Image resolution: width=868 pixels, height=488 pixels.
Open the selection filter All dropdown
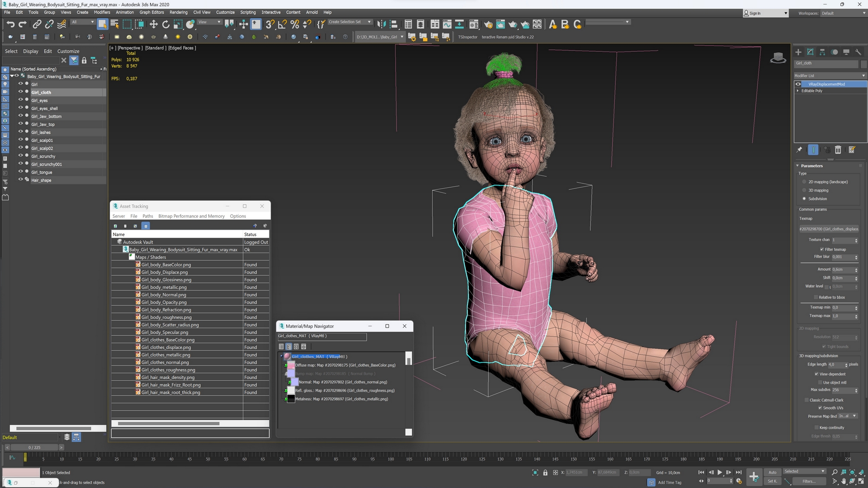[x=83, y=22]
